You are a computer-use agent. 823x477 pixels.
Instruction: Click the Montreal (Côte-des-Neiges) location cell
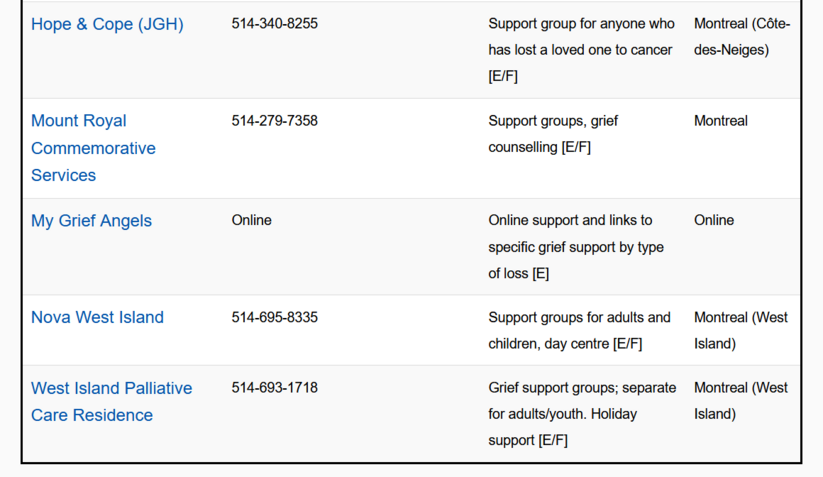[742, 37]
